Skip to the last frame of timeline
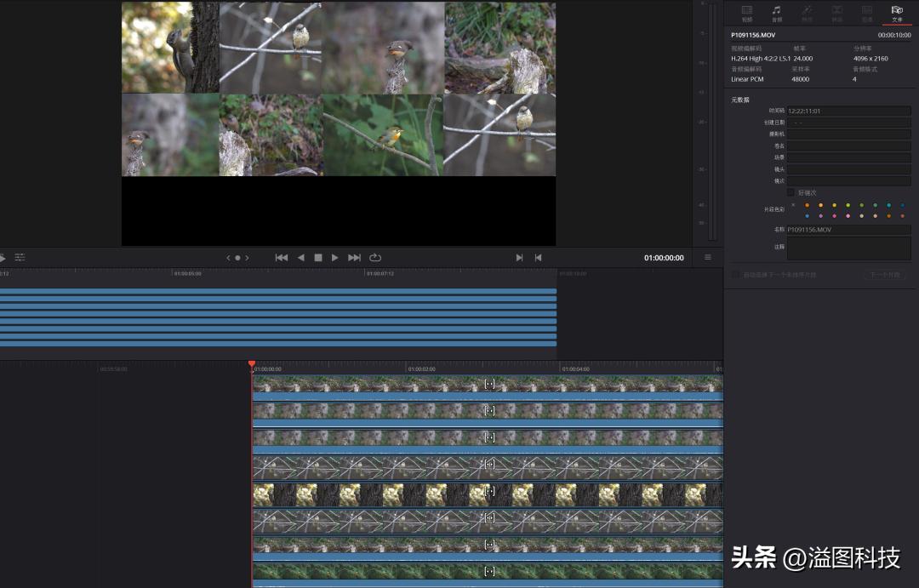The height and width of the screenshot is (588, 919). (x=354, y=258)
